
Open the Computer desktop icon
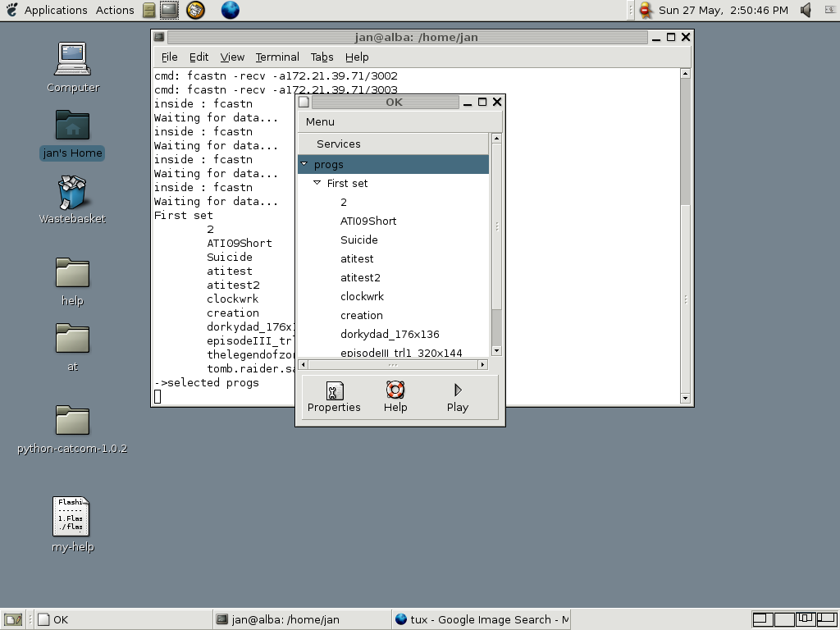point(72,60)
